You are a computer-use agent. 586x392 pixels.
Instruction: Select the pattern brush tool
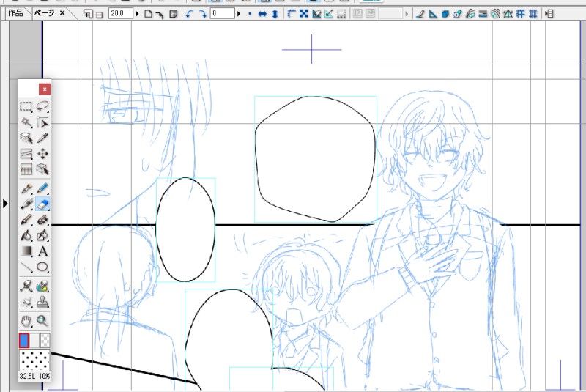coord(42,220)
